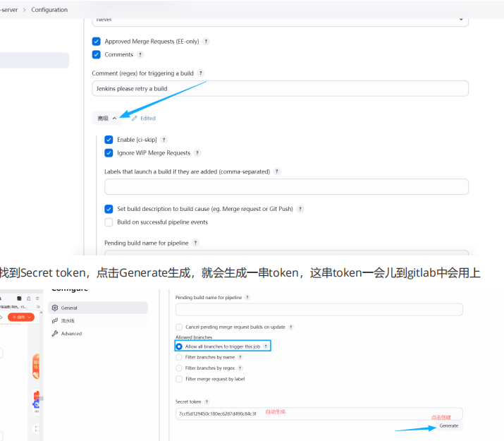The width and height of the screenshot is (504, 441).
Task: Click the red promotional badge at left
Action: (36, 366)
